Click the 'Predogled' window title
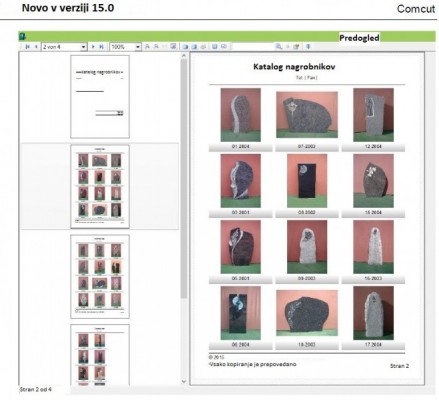The image size is (439, 400). pos(359,38)
